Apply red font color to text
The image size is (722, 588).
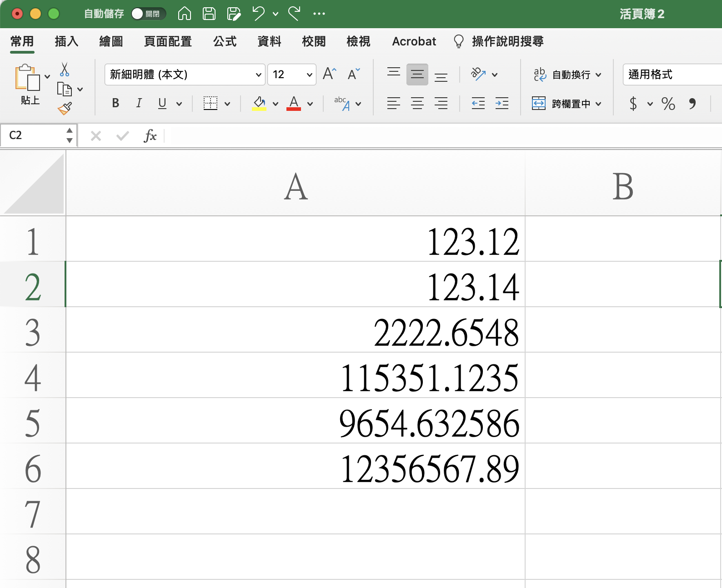click(x=294, y=104)
